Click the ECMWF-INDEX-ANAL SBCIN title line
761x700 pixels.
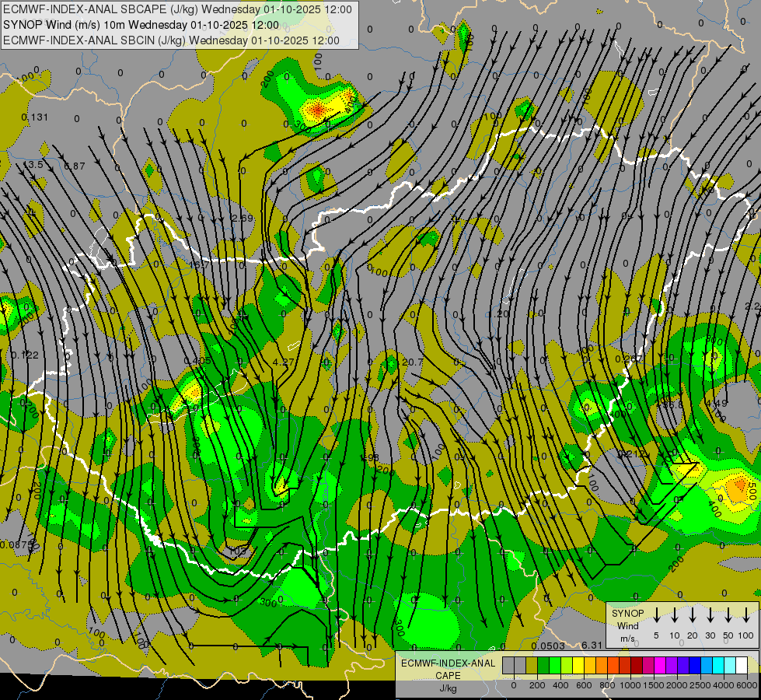point(171,40)
